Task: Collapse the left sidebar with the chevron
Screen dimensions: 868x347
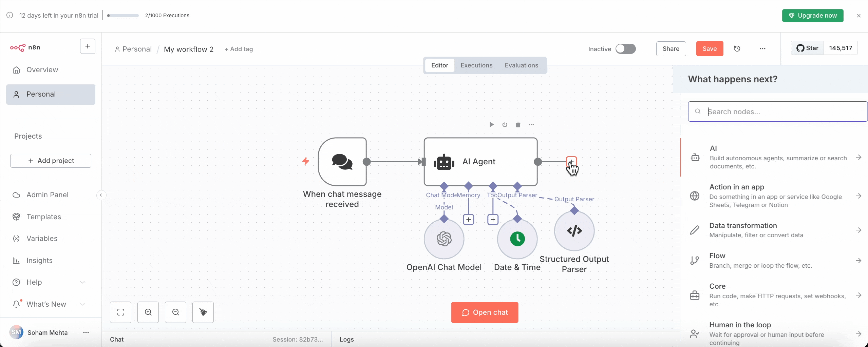Action: click(x=101, y=195)
